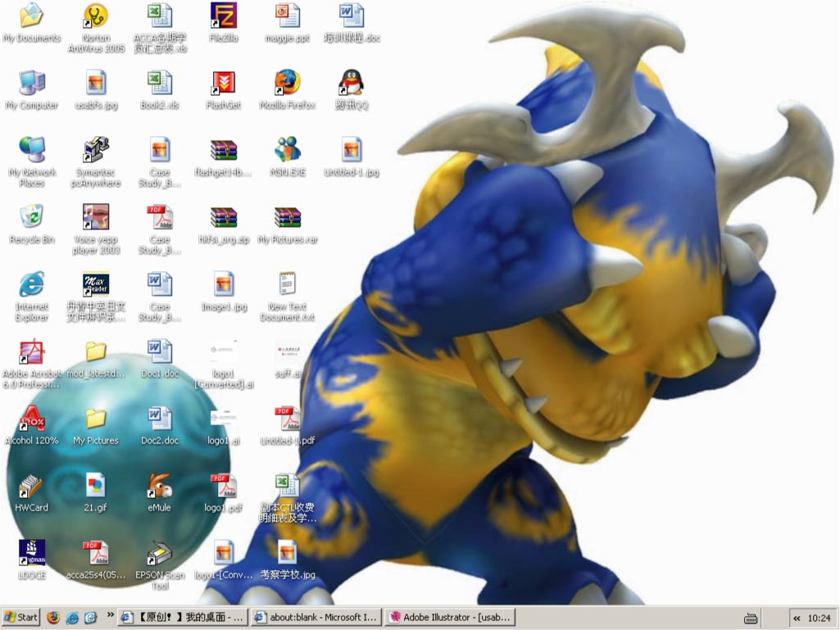This screenshot has height=630, width=840.
Task: Click the 10:24 clock
Action: click(819, 618)
